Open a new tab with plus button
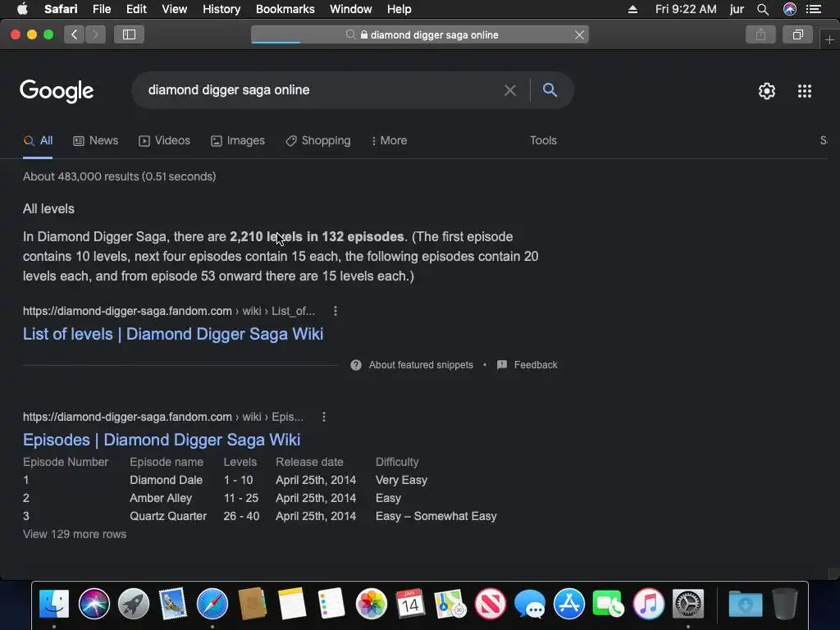 (829, 39)
